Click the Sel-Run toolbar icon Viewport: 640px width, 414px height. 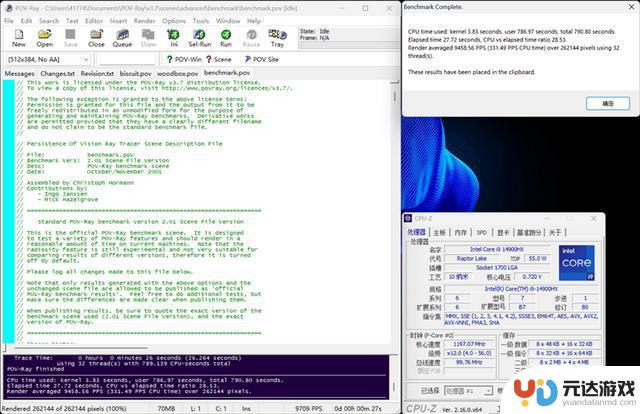pyautogui.click(x=200, y=38)
